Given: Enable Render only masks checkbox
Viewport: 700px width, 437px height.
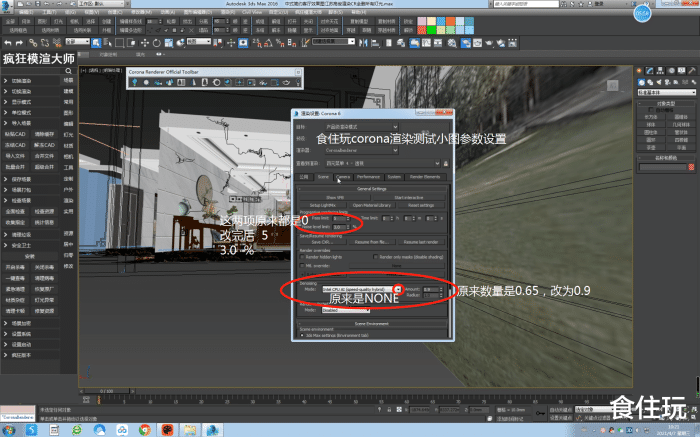Looking at the screenshot, I should click(375, 257).
